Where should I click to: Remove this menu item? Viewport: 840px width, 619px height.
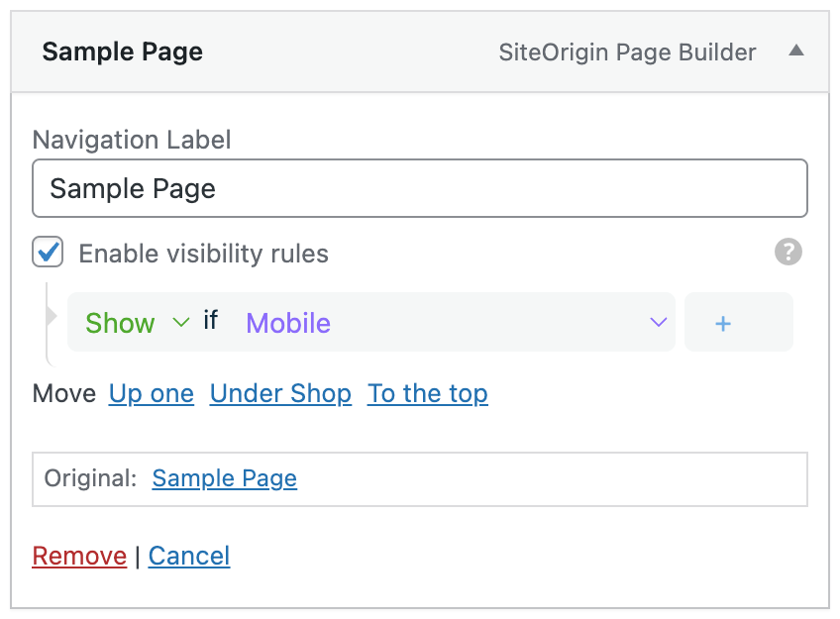click(x=79, y=556)
